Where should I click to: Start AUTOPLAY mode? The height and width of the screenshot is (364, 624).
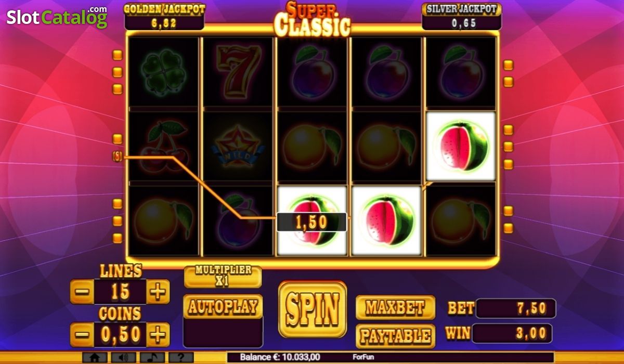(x=223, y=306)
